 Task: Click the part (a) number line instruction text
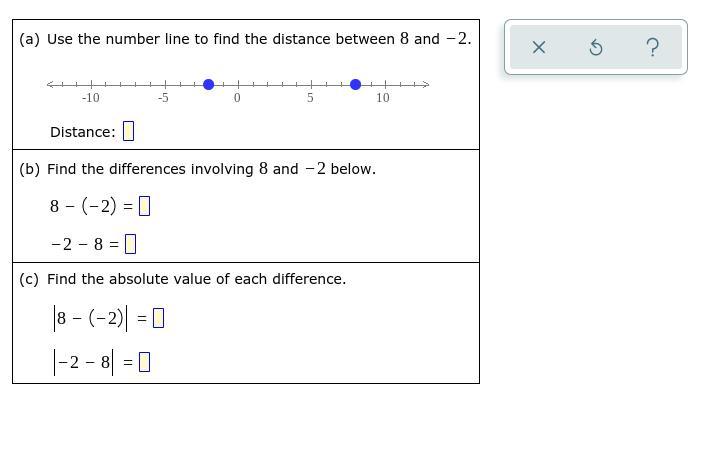[245, 39]
